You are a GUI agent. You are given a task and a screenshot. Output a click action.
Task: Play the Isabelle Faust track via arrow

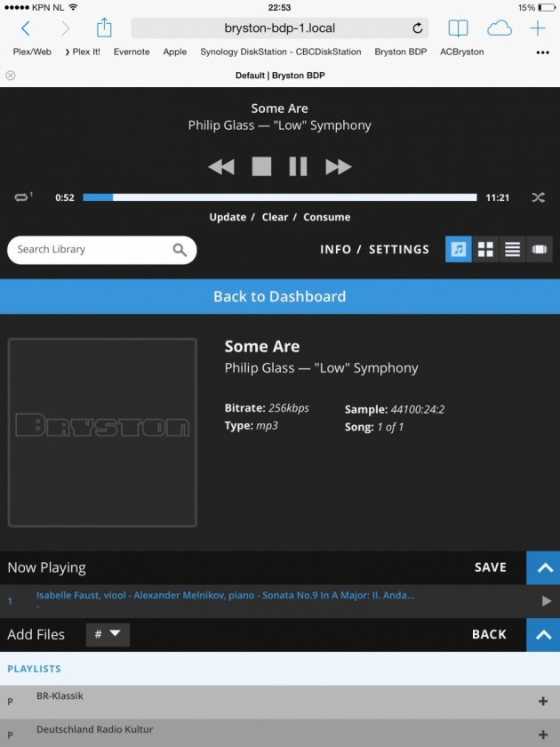[x=547, y=601]
